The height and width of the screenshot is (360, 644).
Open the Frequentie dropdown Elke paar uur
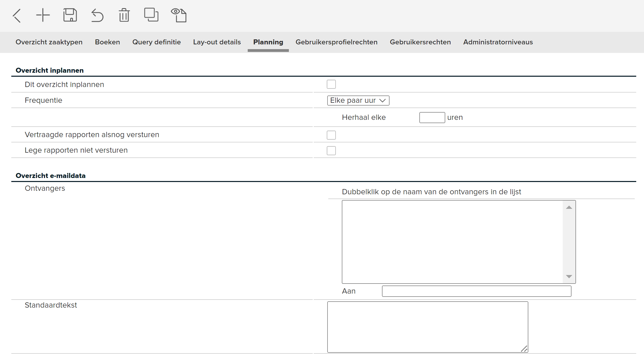click(358, 101)
